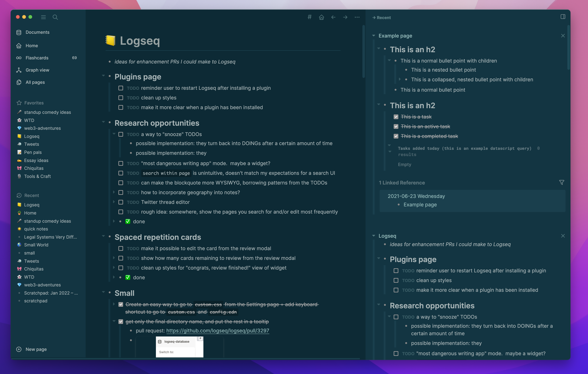This screenshot has height=374, width=588.
Task: Check the 'clean up styles' TODO checkbox
Action: [121, 98]
